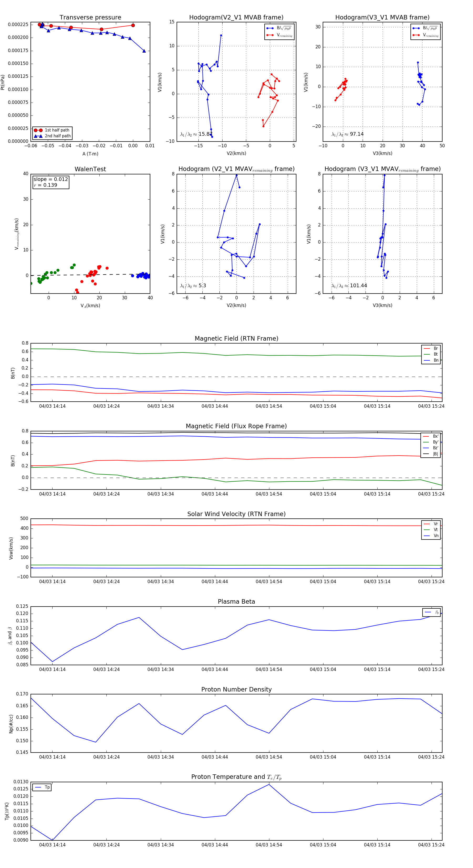Click the 'Proton Number Density' title
The height and width of the screenshot is (868, 473).
[236, 689]
